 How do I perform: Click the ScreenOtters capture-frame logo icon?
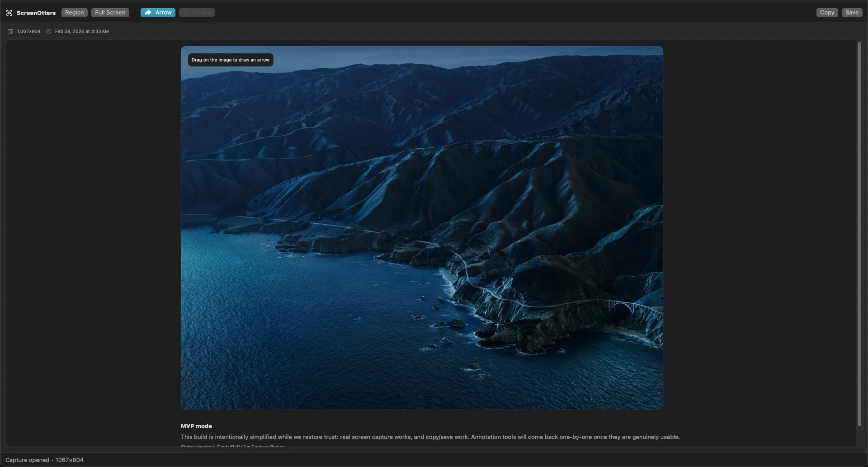coord(9,13)
